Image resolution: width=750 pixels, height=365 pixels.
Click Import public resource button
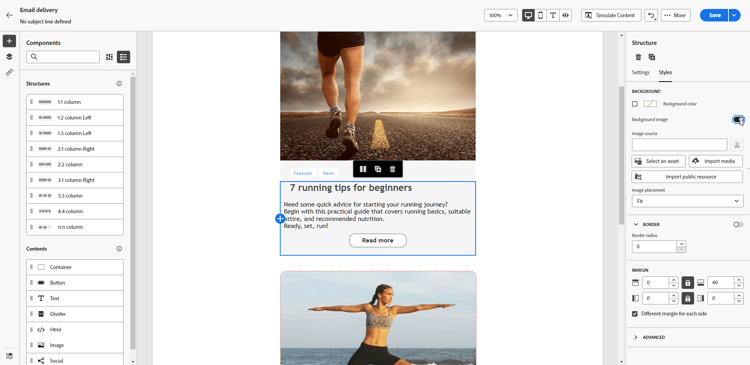pos(687,177)
